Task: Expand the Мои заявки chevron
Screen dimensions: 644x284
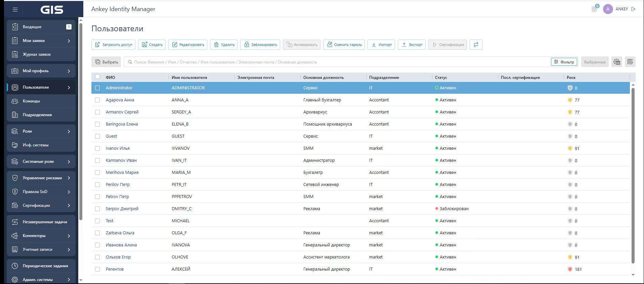Action: (x=69, y=41)
